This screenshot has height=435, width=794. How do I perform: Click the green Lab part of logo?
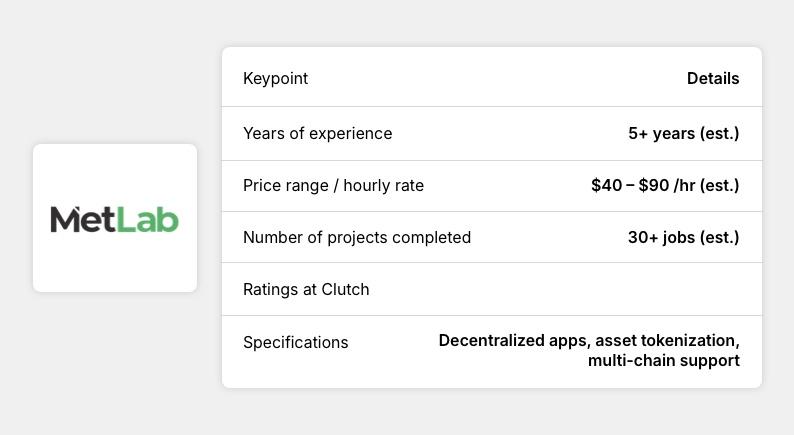(x=148, y=220)
